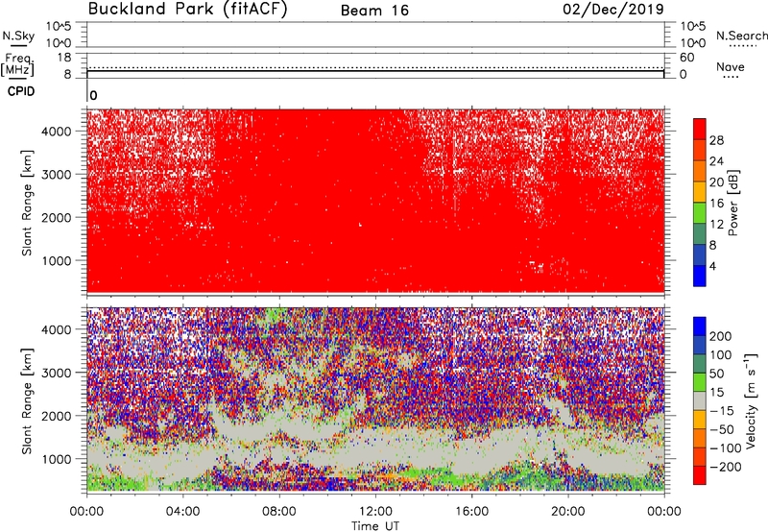
Task: Click the Nave legend label
Action: pos(731,66)
